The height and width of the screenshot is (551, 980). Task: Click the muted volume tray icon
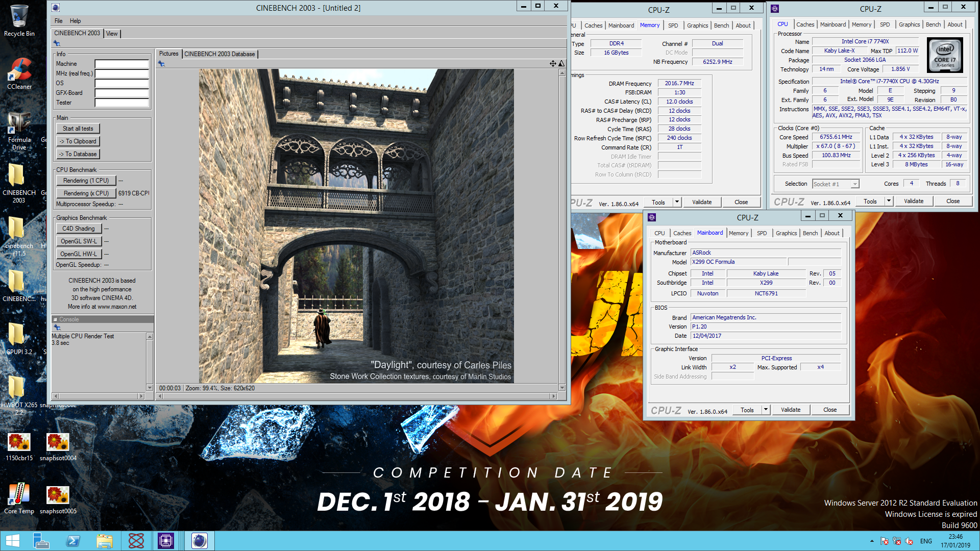tap(909, 541)
